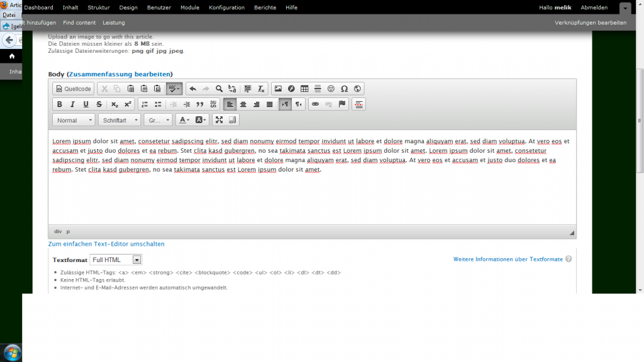Image resolution: width=644 pixels, height=362 pixels.
Task: Open the text color picker
Action: pyautogui.click(x=184, y=120)
